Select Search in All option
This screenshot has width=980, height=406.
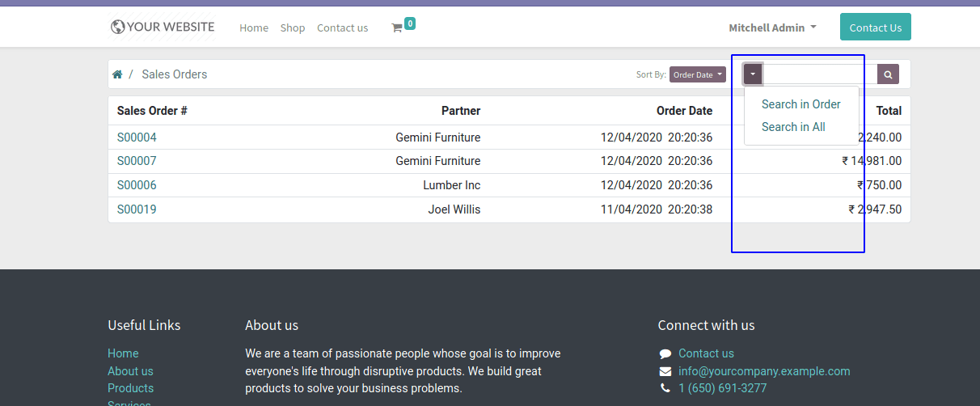point(793,127)
